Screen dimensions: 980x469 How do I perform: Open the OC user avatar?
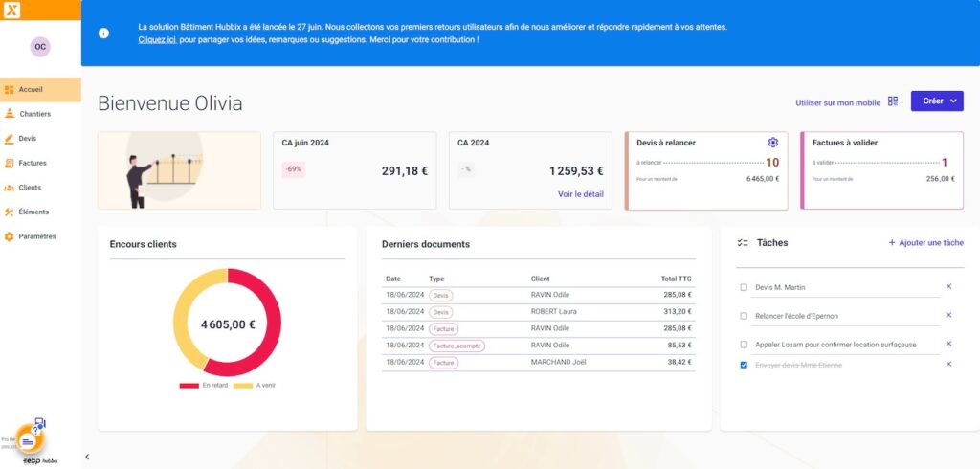coord(39,46)
